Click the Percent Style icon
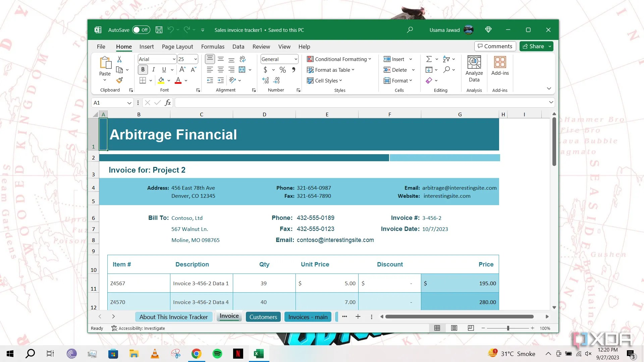Screen dimensions: 644x362 point(282,70)
